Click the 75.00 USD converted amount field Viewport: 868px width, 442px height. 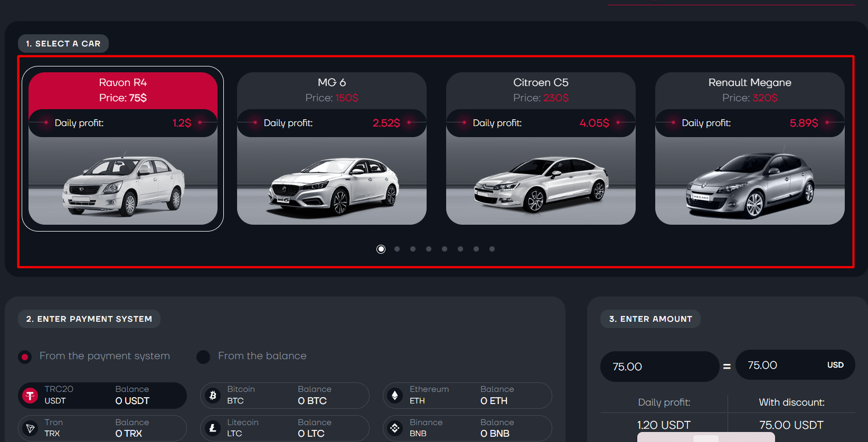(795, 365)
